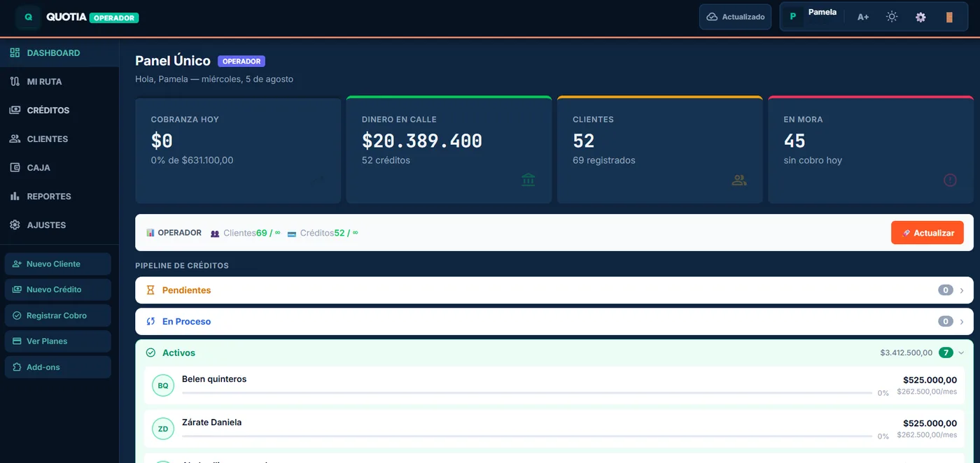Open MI RUTA section

click(x=59, y=81)
